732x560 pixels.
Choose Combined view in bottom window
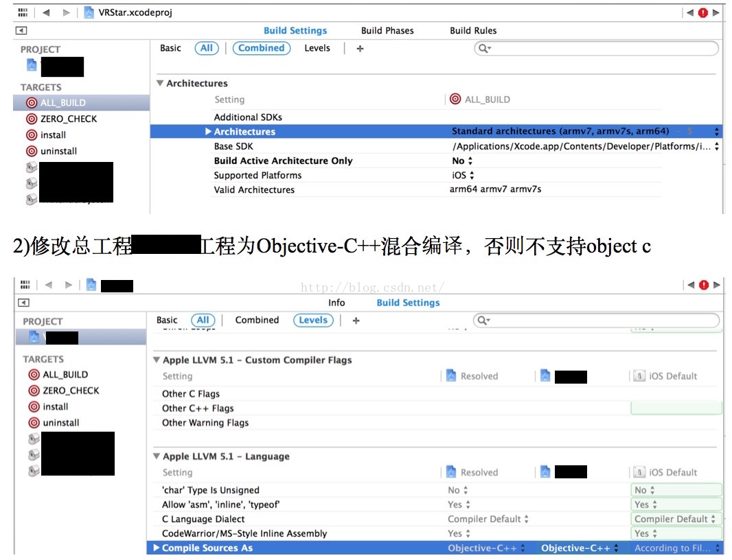point(258,320)
